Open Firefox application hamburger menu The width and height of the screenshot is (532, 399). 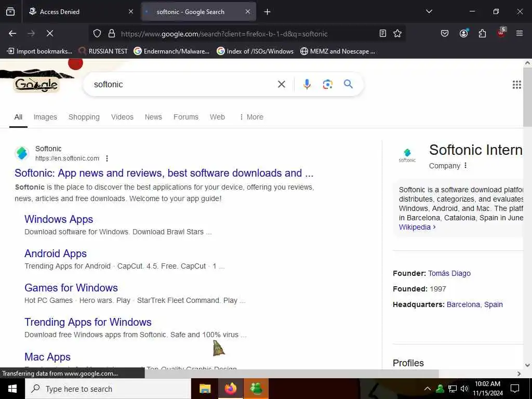(520, 33)
